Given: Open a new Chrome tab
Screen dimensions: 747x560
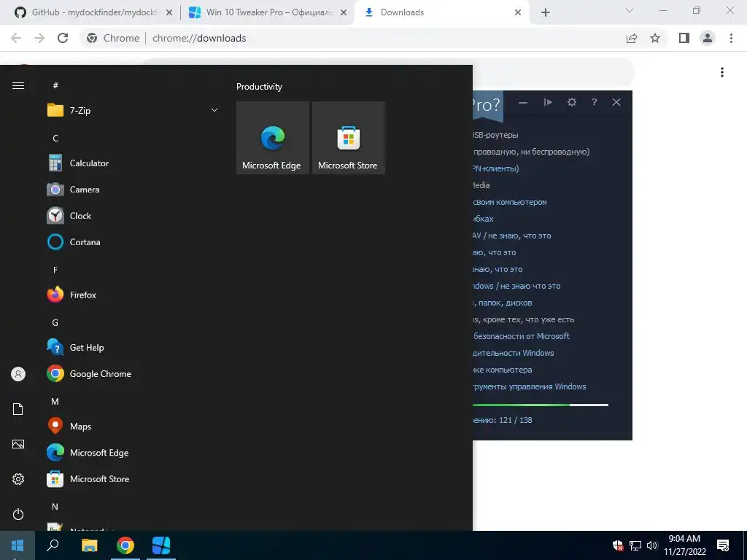Looking at the screenshot, I should [546, 12].
